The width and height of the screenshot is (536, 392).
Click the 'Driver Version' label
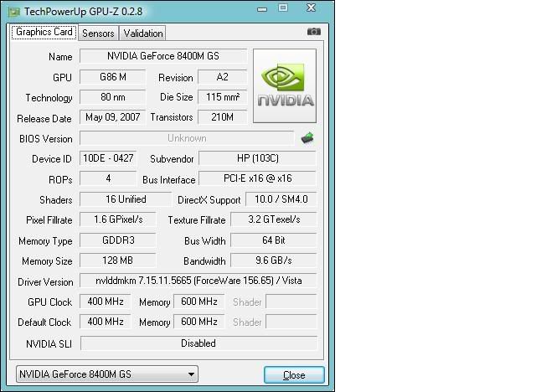coord(45,282)
